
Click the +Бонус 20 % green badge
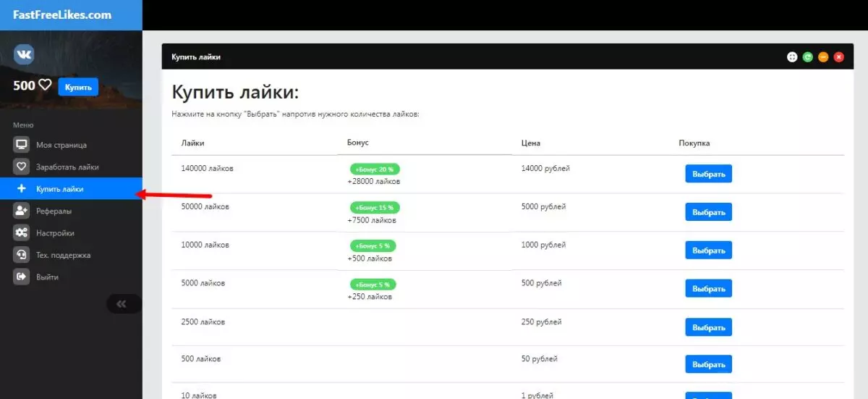(375, 169)
